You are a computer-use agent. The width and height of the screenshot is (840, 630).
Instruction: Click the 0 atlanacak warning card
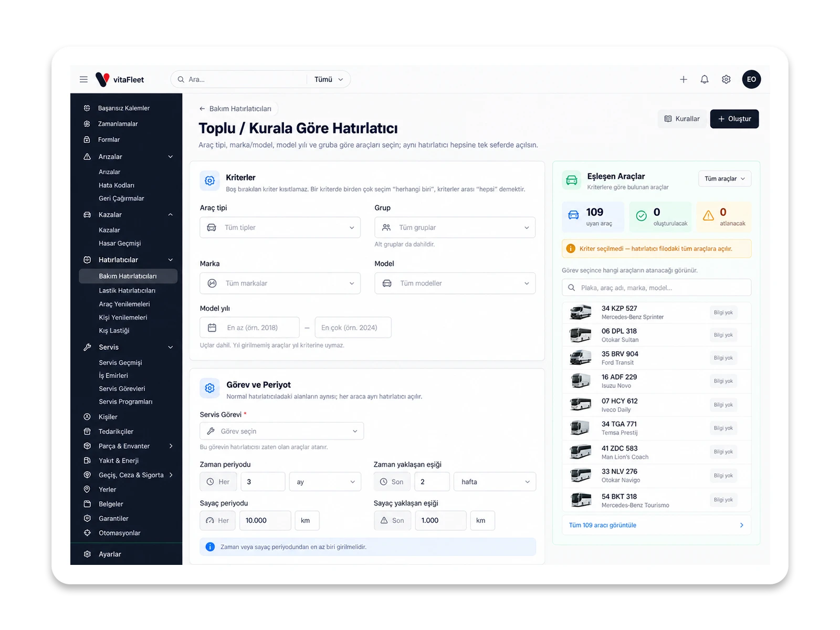point(724,217)
